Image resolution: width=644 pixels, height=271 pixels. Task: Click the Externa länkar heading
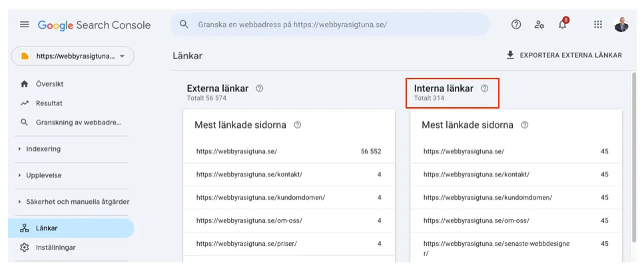(218, 89)
